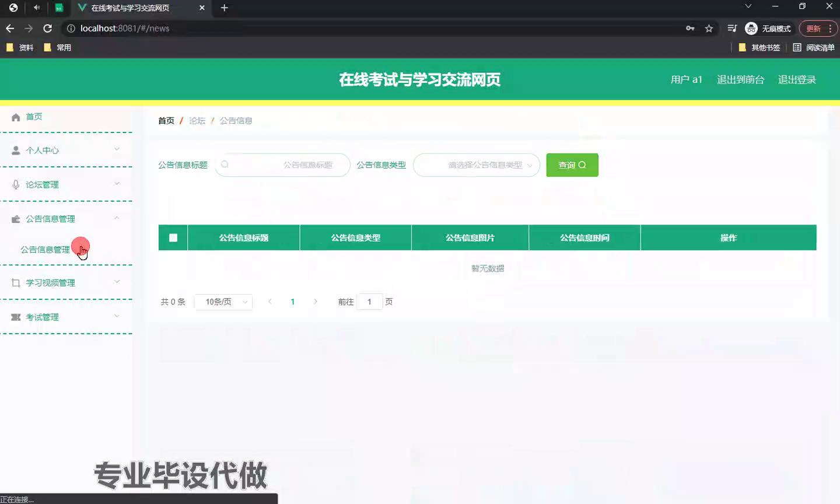The height and width of the screenshot is (504, 840).
Task: Focus the 公告信息标题 search input field
Action: [x=283, y=165]
